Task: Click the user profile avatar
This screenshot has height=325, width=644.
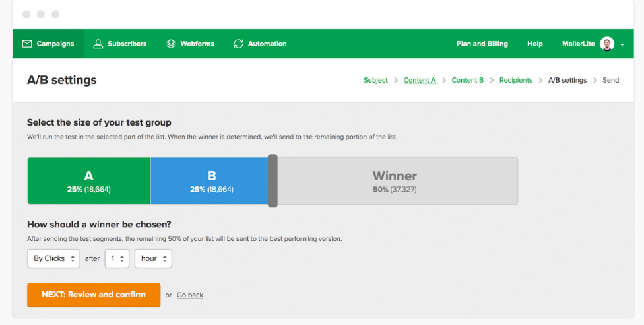Action: 607,44
